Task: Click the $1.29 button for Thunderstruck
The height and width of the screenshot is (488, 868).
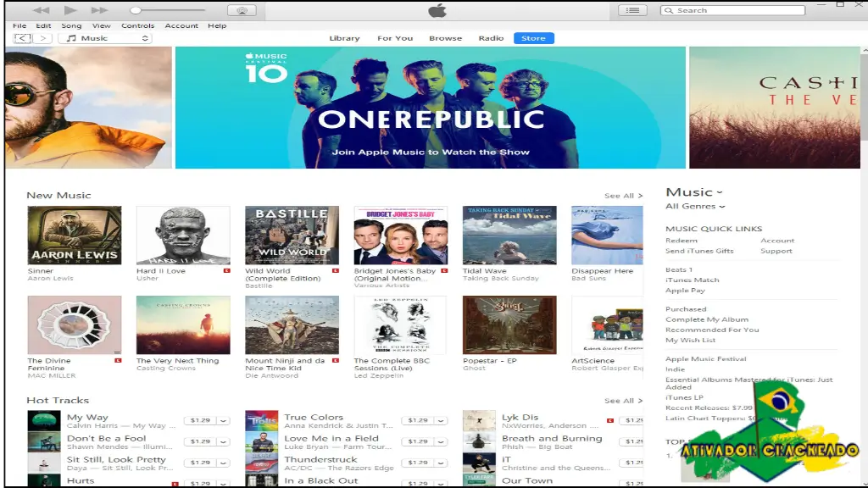Action: pyautogui.click(x=417, y=463)
